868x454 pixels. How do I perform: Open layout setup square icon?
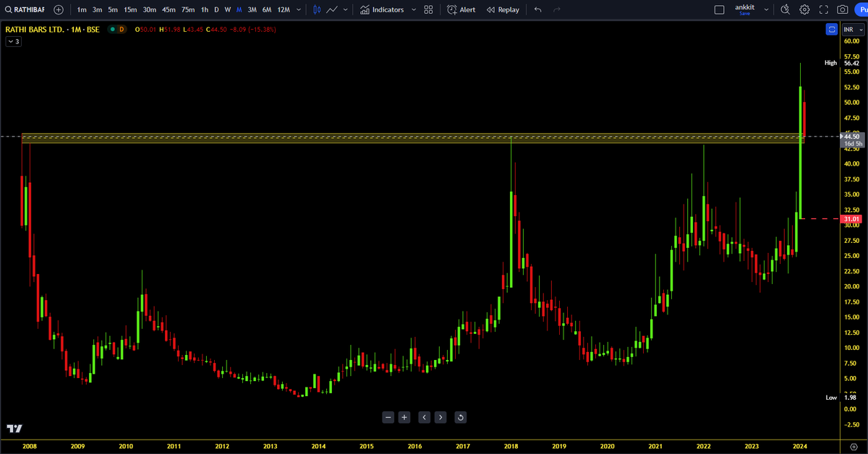tap(719, 10)
